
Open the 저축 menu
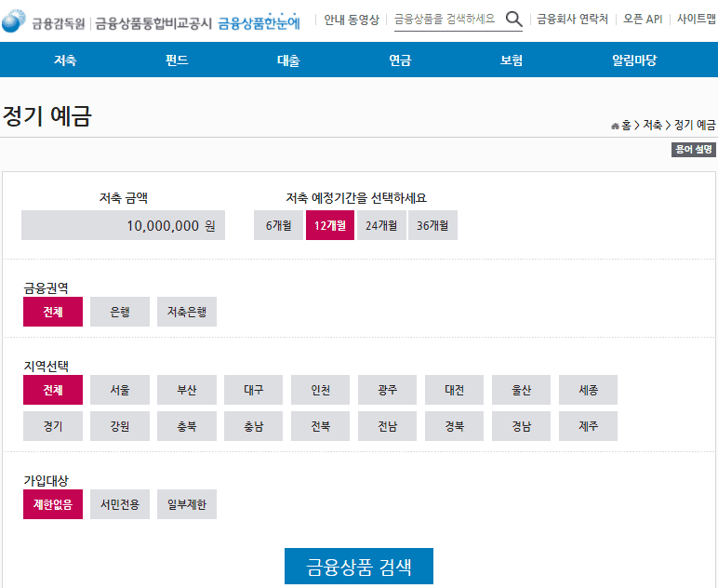pyautogui.click(x=65, y=60)
